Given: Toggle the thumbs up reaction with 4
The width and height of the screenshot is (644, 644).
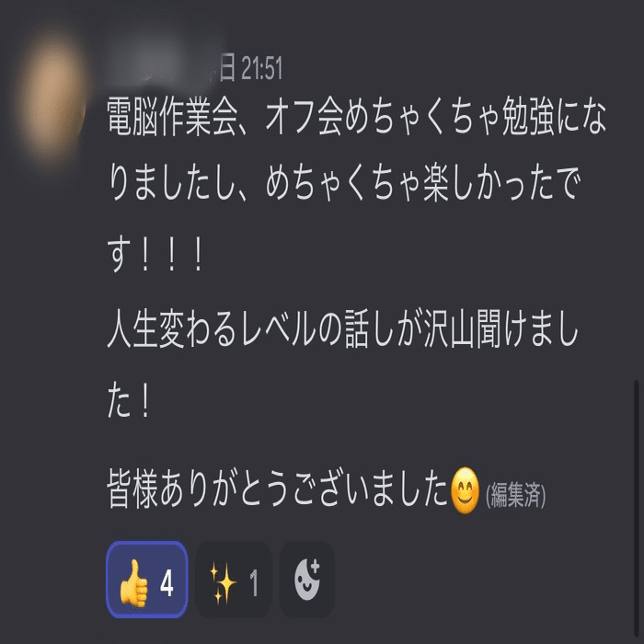Looking at the screenshot, I should coord(147,579).
